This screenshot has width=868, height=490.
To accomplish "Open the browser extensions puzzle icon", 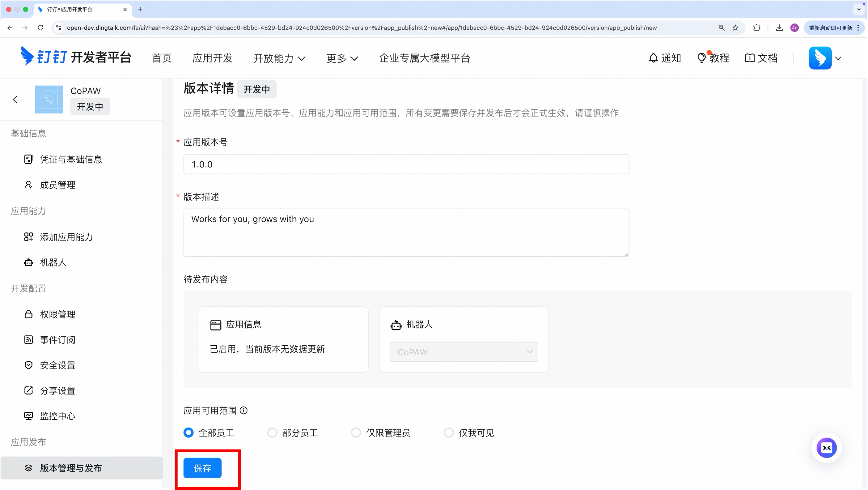I will coord(756,28).
